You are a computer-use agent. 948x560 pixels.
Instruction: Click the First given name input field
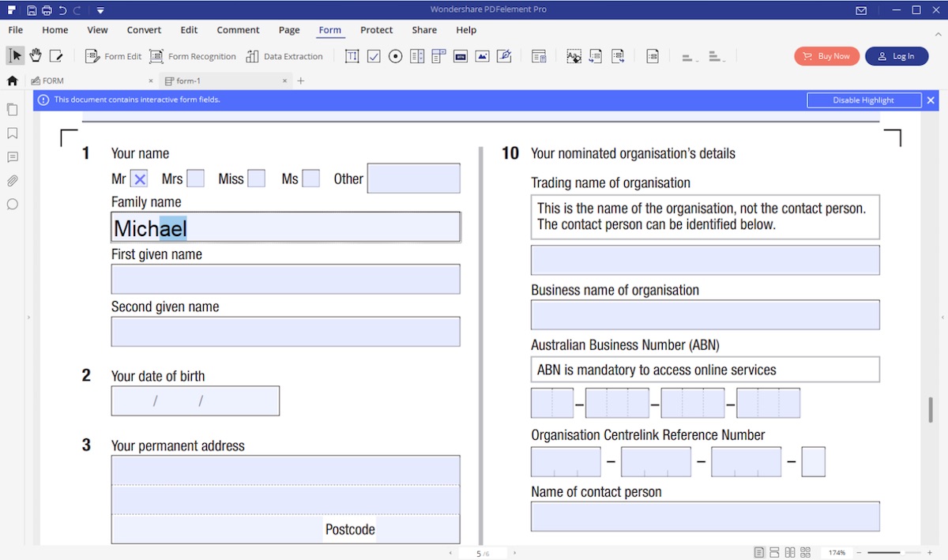click(285, 279)
